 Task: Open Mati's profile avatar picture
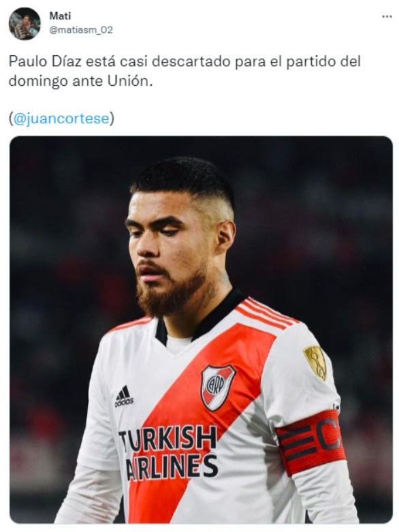point(25,24)
